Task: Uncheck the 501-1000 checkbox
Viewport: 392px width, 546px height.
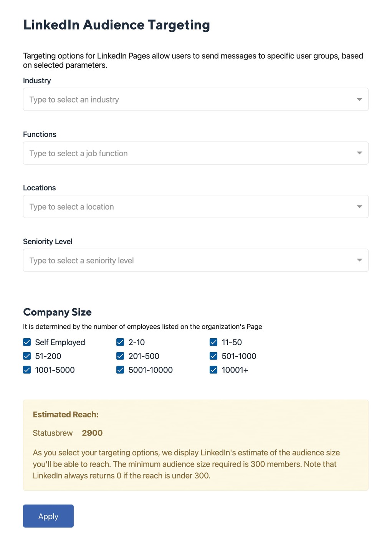Action: click(213, 356)
